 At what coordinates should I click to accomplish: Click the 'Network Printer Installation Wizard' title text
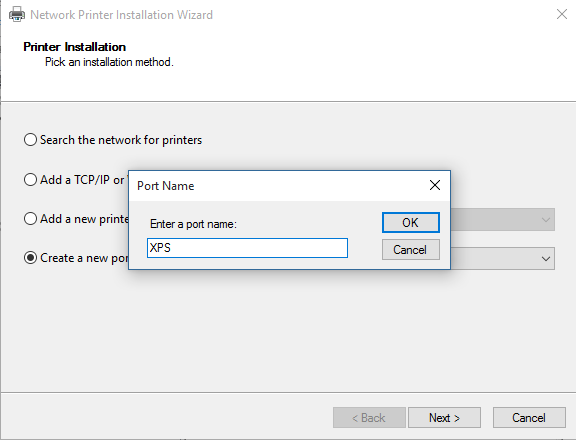tap(121, 15)
